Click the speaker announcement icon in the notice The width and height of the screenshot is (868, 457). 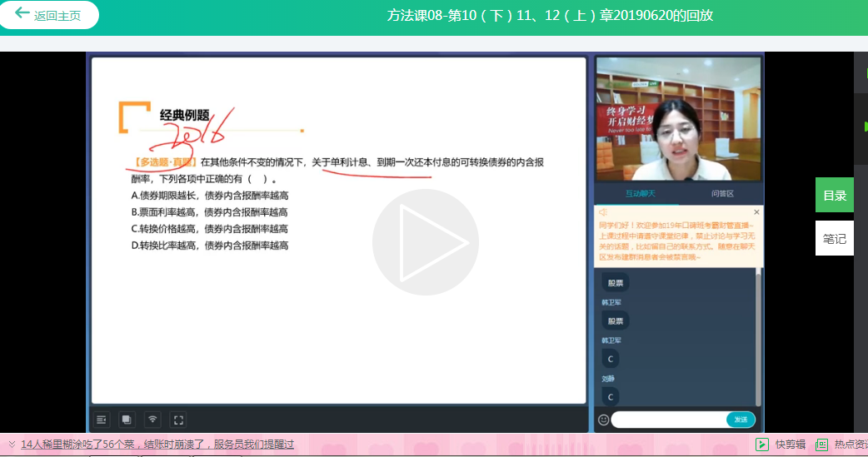pyautogui.click(x=603, y=213)
